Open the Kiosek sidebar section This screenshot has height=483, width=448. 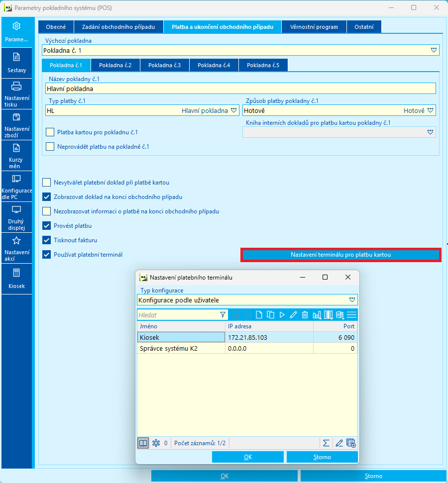click(x=16, y=279)
